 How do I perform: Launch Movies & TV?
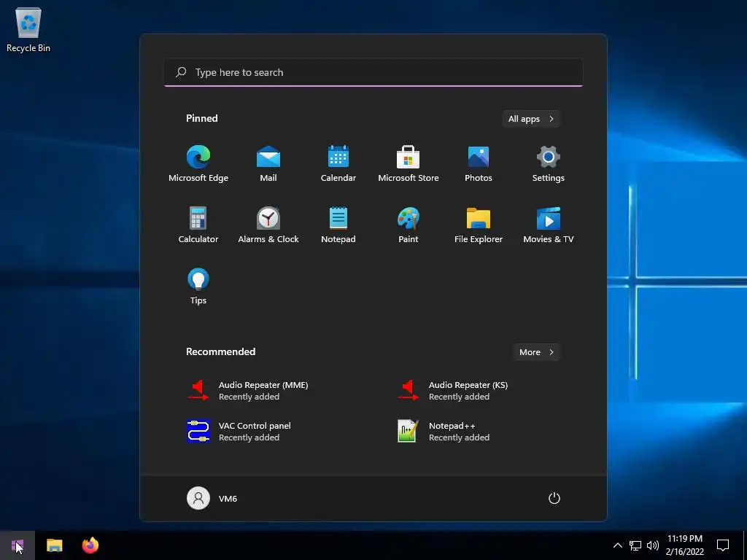[x=549, y=225]
